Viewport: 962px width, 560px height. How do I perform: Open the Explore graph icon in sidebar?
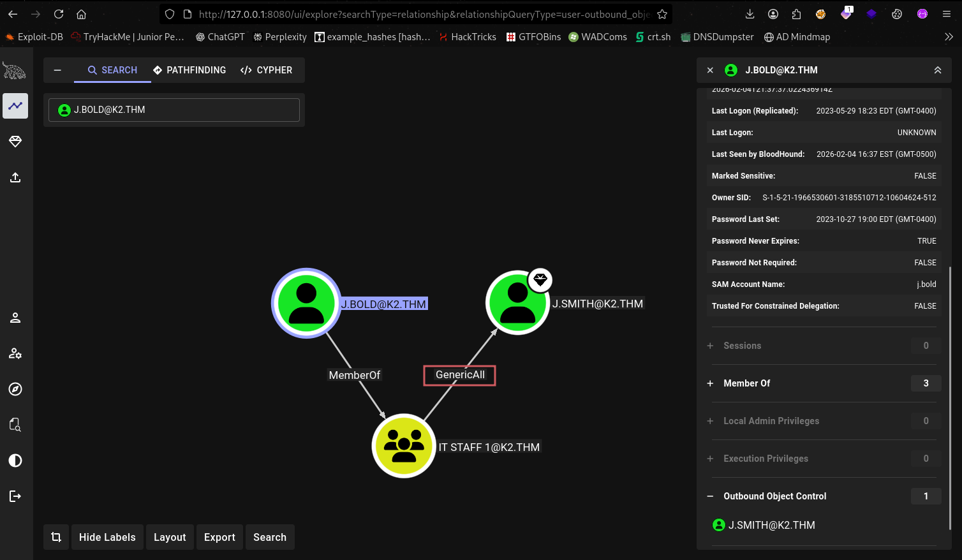(15, 106)
